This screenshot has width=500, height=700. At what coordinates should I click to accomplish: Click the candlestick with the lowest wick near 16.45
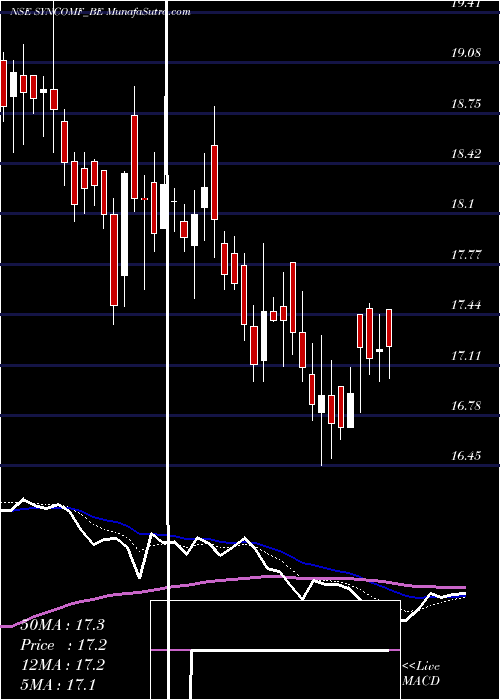(x=321, y=404)
